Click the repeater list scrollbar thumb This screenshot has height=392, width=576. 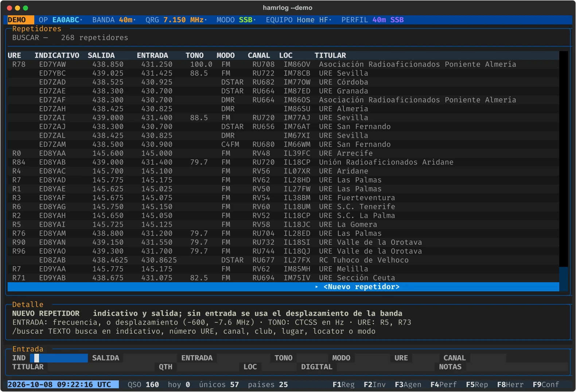tap(564, 279)
